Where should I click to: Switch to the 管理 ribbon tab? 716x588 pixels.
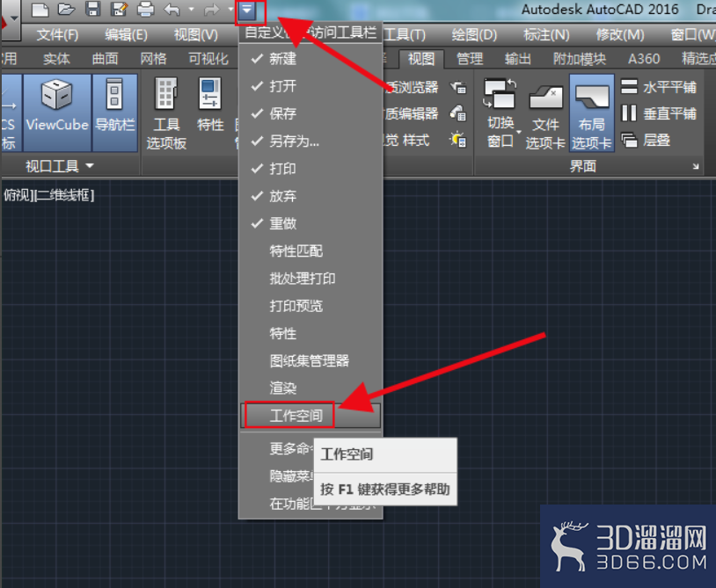pos(470,58)
